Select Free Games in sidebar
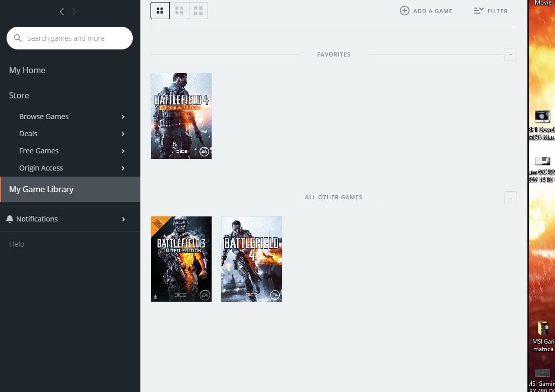This screenshot has width=555, height=392. point(39,150)
